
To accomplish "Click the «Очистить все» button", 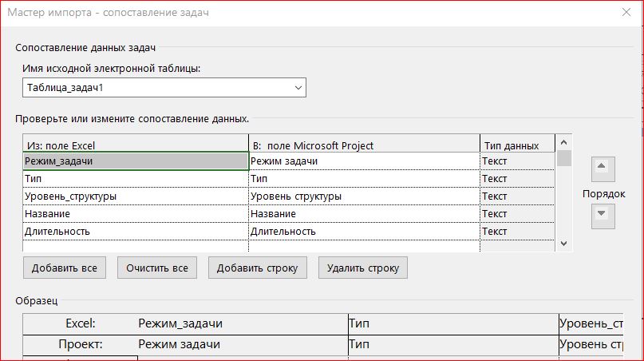I will pos(157,268).
